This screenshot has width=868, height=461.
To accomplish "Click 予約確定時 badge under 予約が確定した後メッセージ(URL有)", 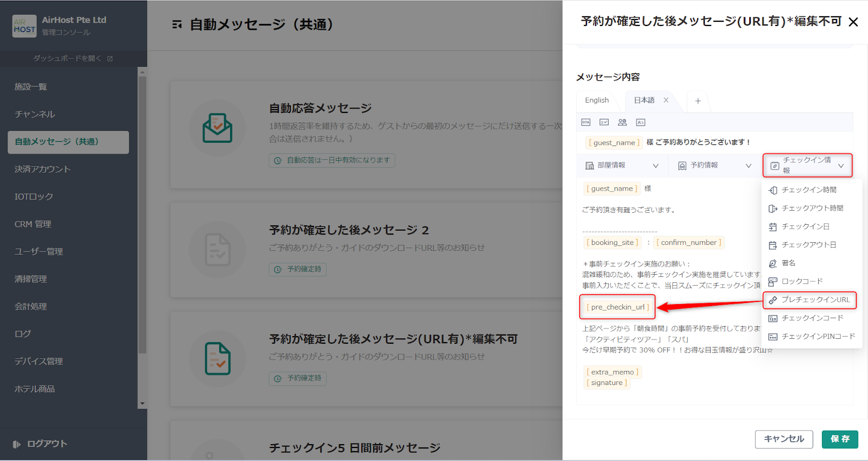I will (x=298, y=378).
